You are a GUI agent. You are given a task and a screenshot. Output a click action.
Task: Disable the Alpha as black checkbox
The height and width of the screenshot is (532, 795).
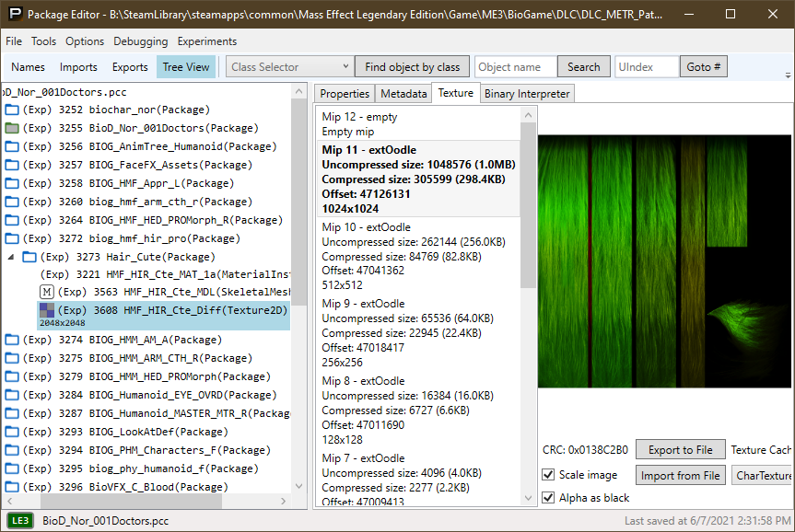tap(549, 498)
